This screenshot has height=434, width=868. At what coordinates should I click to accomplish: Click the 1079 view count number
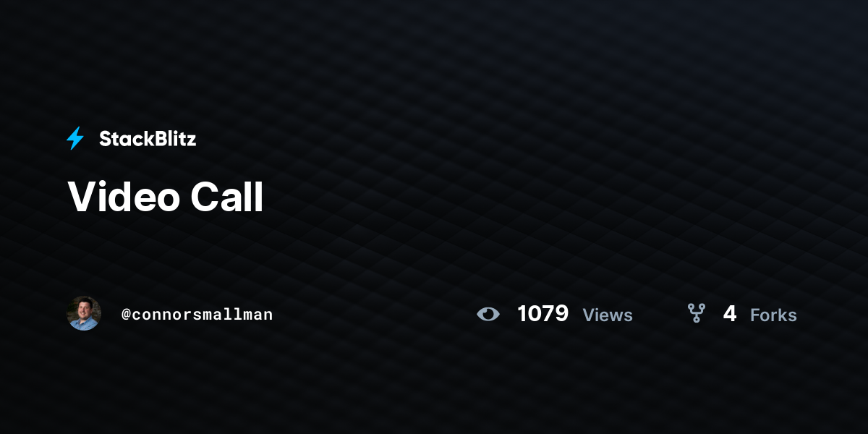tap(542, 314)
